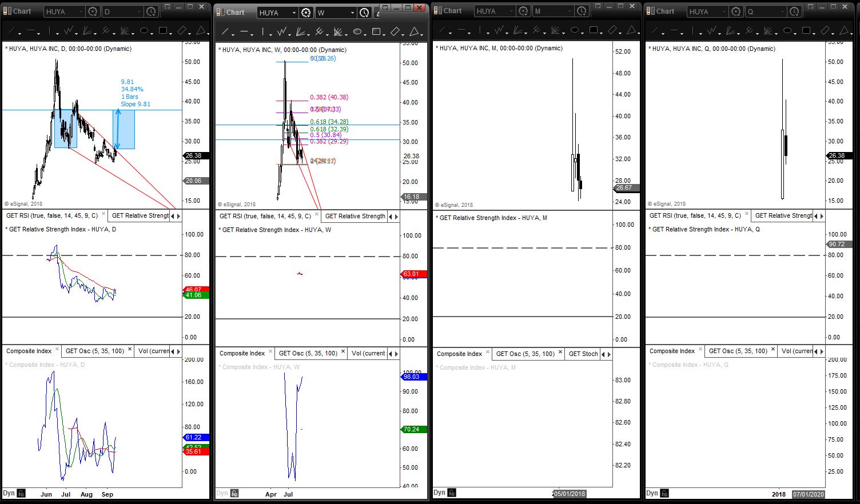Close GET Osc tab in monthly chart
This screenshot has width=860, height=504.
tap(560, 353)
